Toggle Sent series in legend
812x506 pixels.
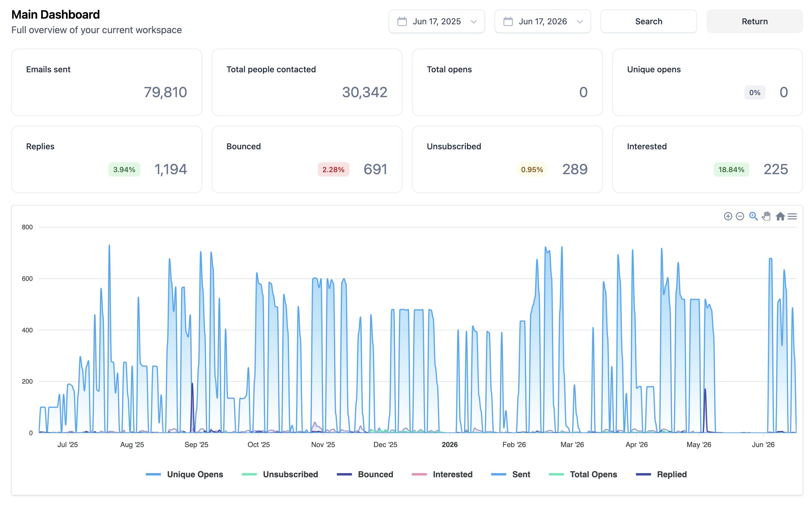(x=510, y=474)
